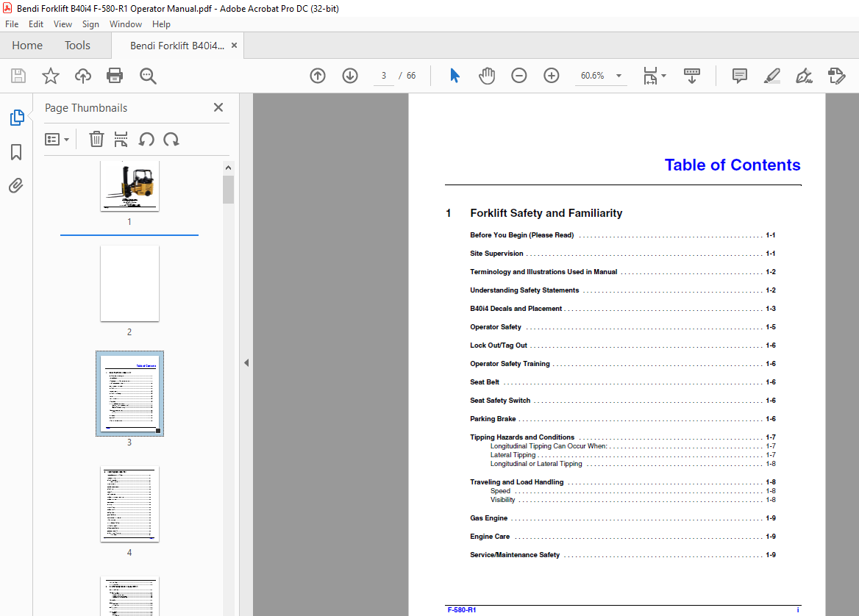Expand the page fit options arrow
The image size is (859, 616).
(x=663, y=76)
